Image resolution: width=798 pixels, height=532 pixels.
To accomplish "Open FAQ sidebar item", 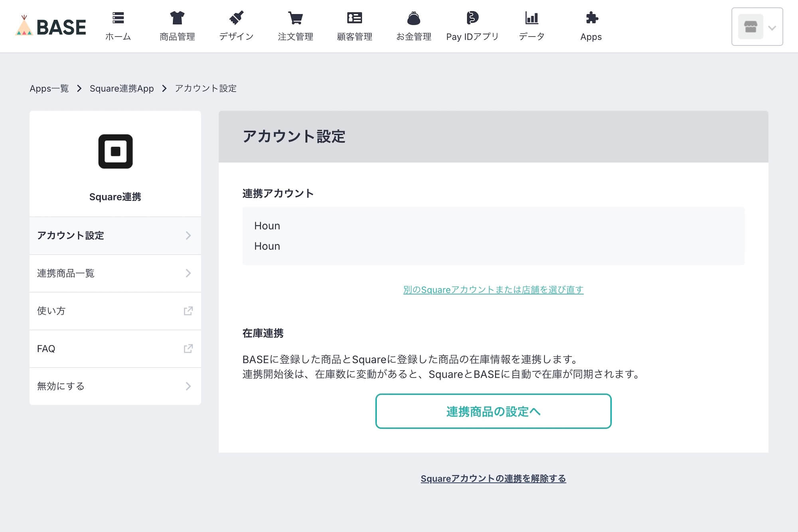I will click(x=115, y=349).
